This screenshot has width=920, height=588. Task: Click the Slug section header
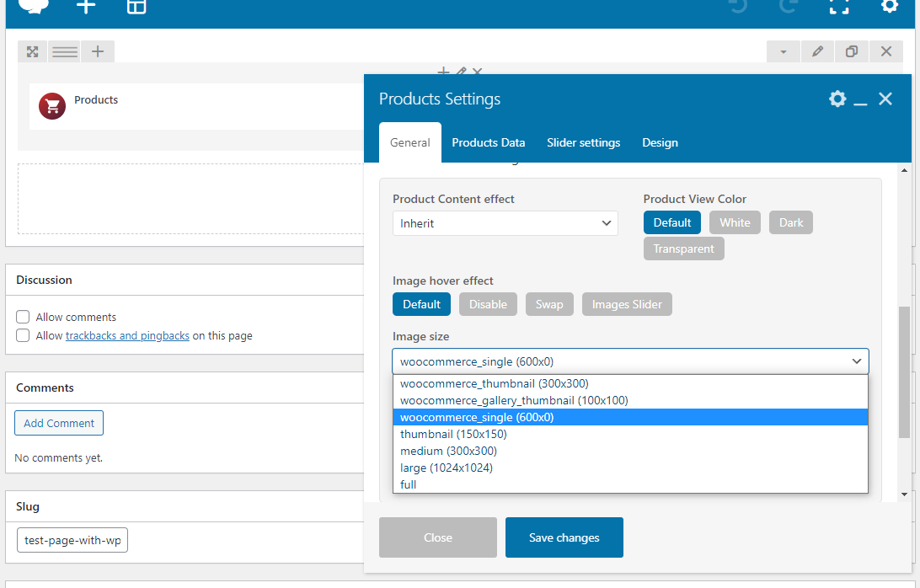[x=28, y=506]
